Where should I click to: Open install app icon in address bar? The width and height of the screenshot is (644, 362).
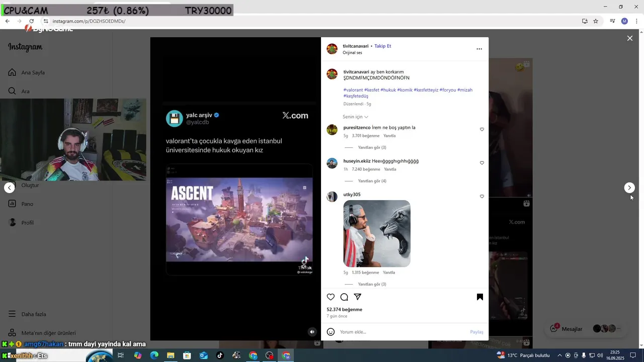[x=585, y=21]
